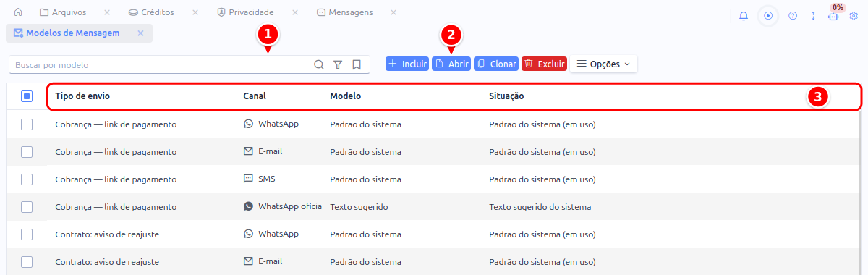Click the SMS channel text
Image resolution: width=868 pixels, height=275 pixels.
(x=267, y=179)
